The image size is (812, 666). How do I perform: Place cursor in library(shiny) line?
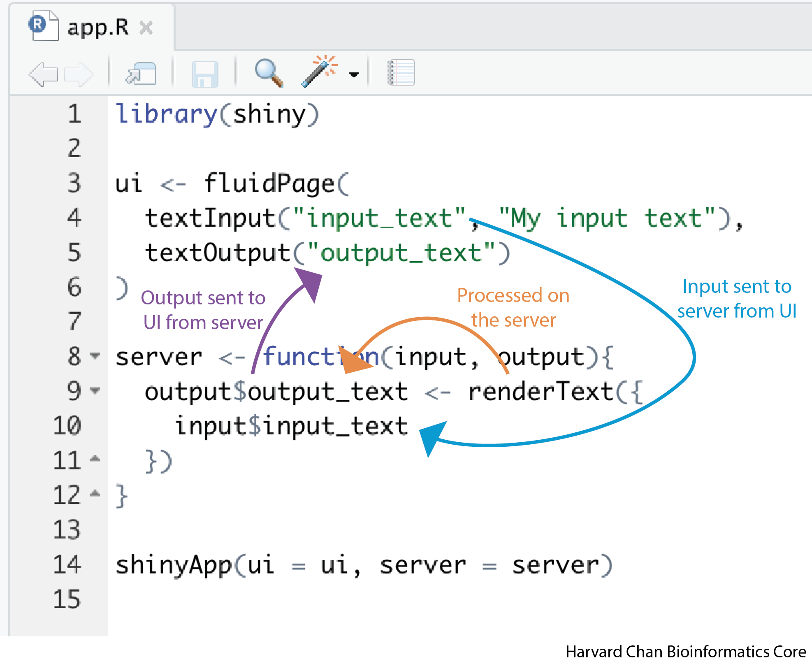[x=217, y=114]
